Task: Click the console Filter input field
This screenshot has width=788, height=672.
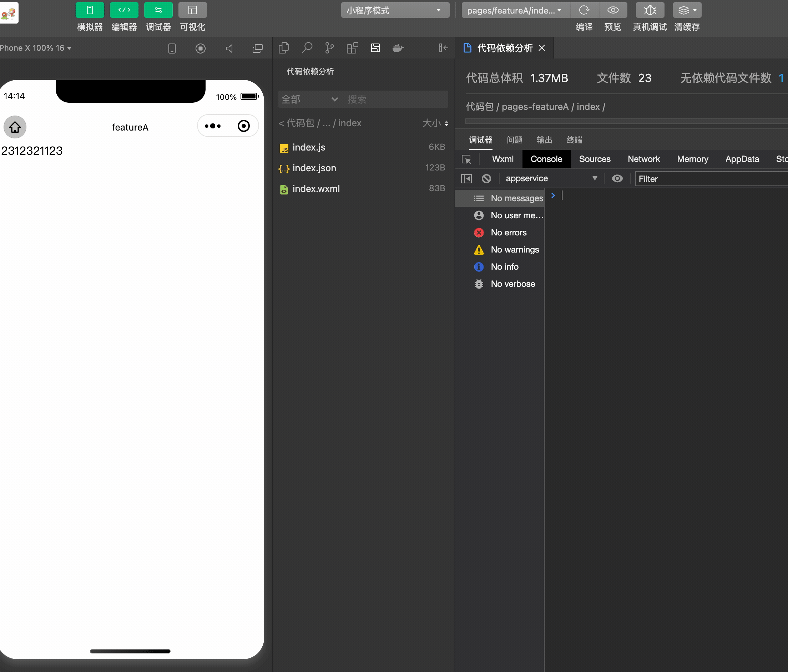Action: pyautogui.click(x=711, y=179)
